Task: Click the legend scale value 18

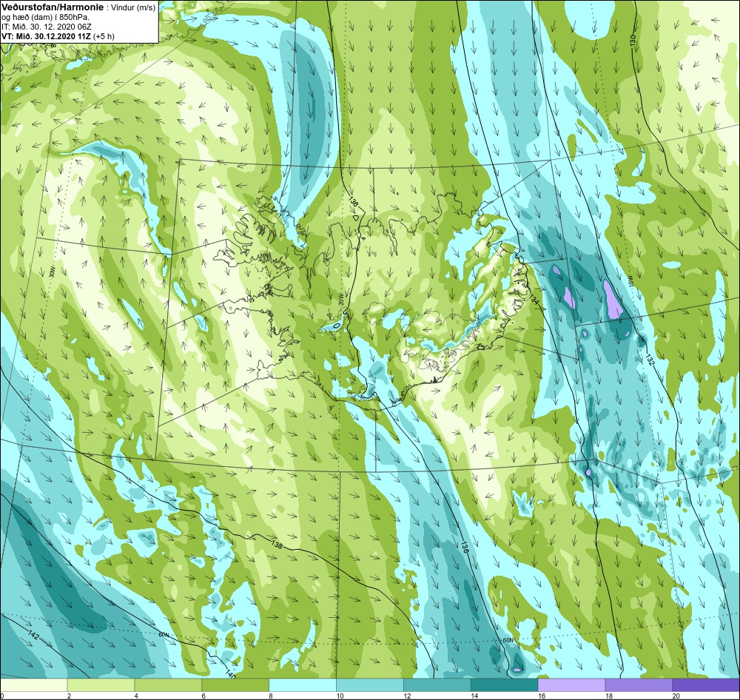Action: [x=608, y=696]
